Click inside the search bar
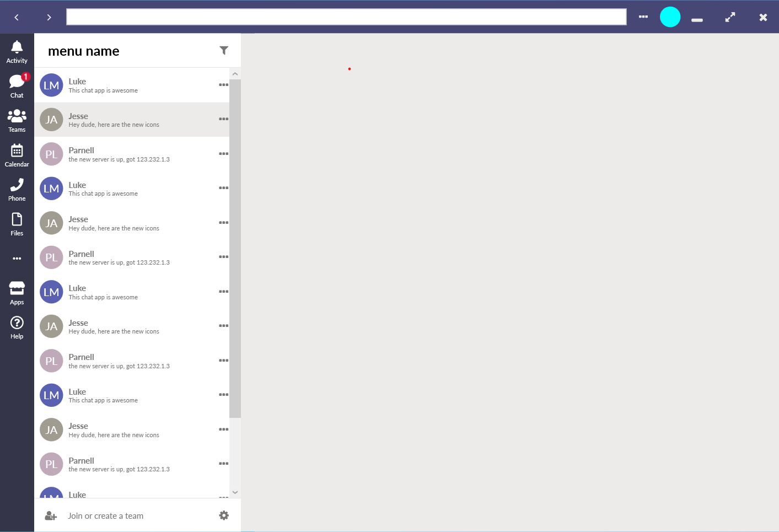Screen dimensions: 779x532 click(346, 17)
